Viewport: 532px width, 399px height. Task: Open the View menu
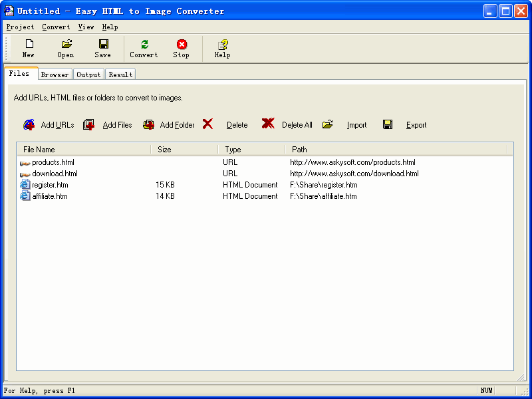pyautogui.click(x=86, y=27)
